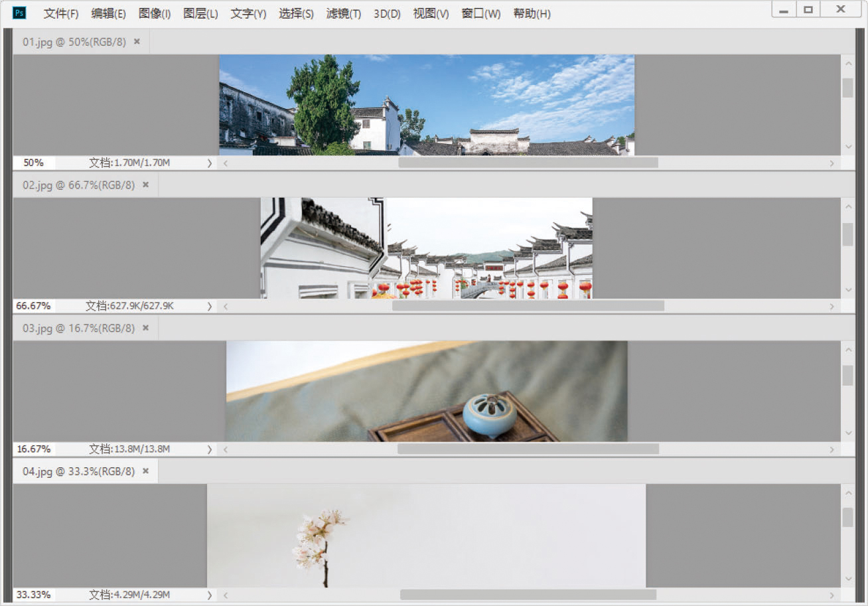This screenshot has width=868, height=606.
Task: Click the Photoshop Ps logo icon
Action: [x=19, y=13]
